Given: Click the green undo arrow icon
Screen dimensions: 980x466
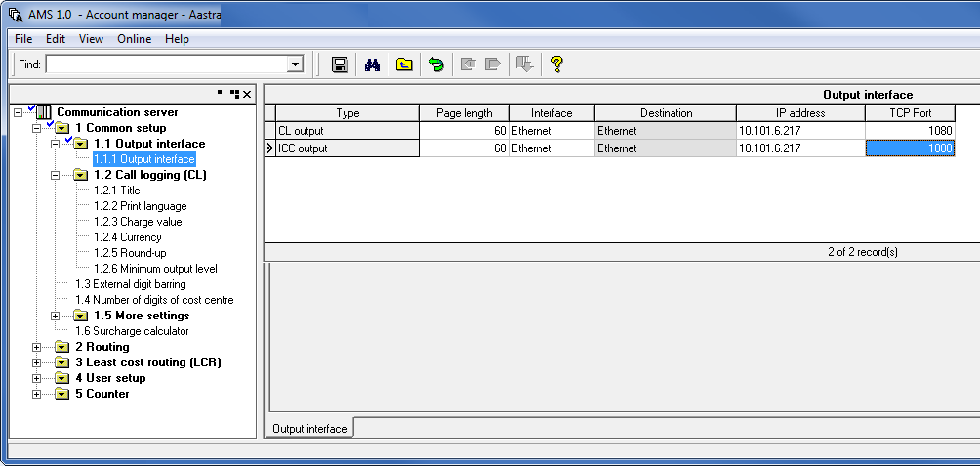Looking at the screenshot, I should (436, 64).
